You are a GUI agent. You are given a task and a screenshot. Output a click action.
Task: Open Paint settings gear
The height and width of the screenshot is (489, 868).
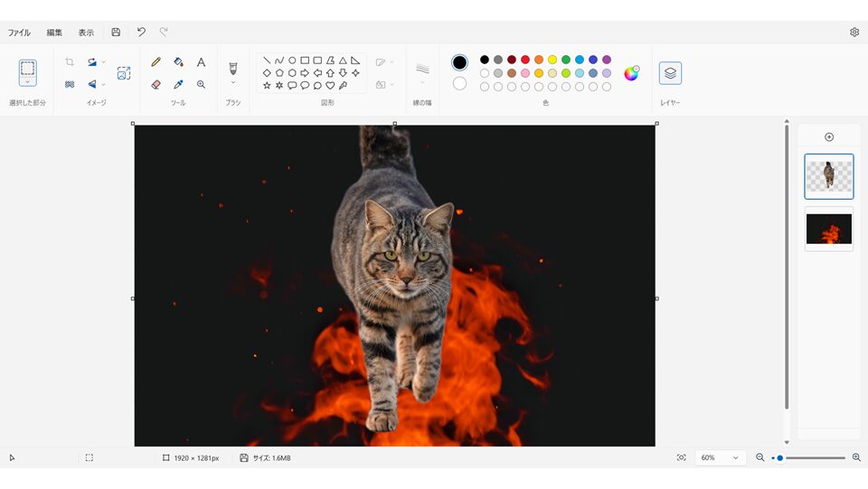click(x=854, y=32)
